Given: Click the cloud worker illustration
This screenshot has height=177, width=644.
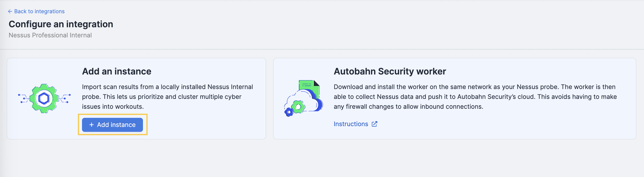Looking at the screenshot, I should pyautogui.click(x=304, y=98).
